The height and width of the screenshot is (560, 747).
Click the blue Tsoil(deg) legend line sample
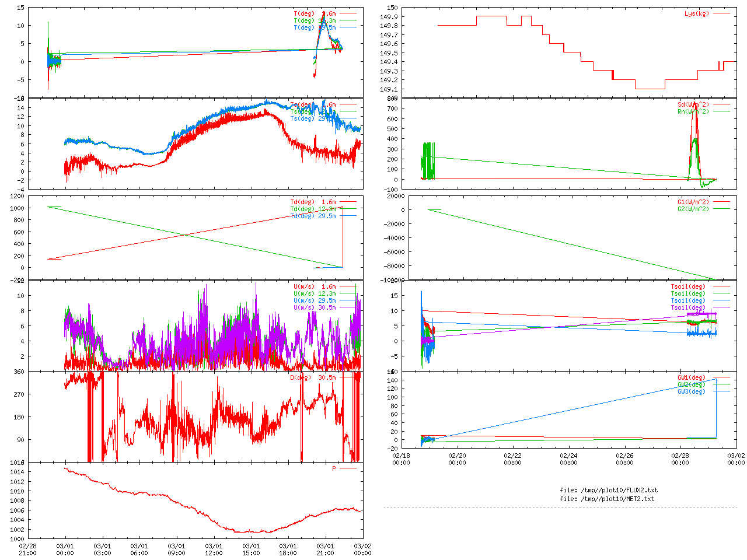tap(721, 300)
